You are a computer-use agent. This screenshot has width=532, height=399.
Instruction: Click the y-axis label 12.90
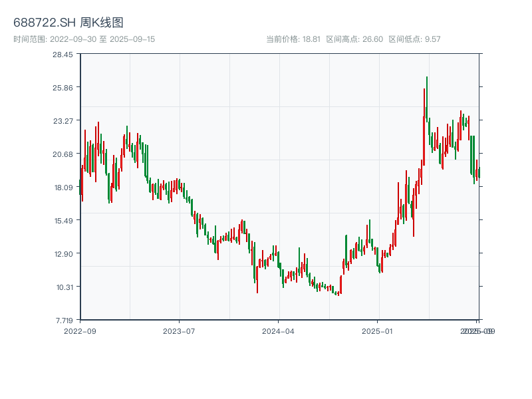coord(63,254)
